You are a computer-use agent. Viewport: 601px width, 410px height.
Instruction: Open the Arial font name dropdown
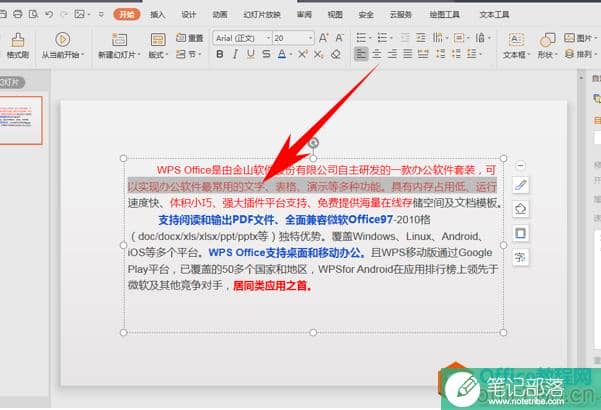pyautogui.click(x=268, y=38)
